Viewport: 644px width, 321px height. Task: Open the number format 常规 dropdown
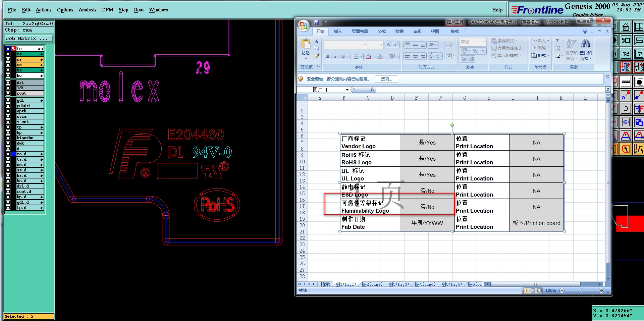pos(484,42)
